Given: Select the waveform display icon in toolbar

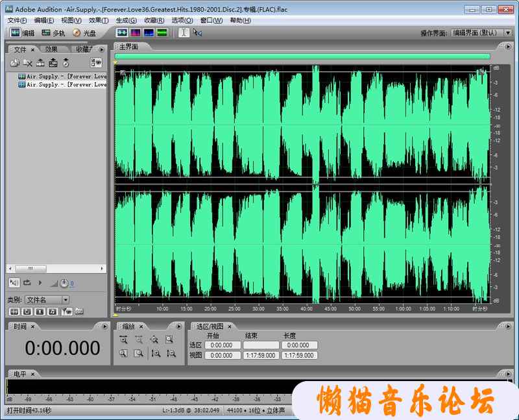Looking at the screenshot, I should pyautogui.click(x=122, y=32).
